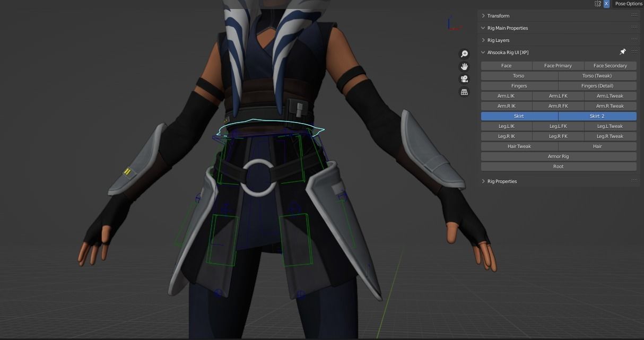Click the zoom view magnifier icon
This screenshot has width=644, height=340.
click(464, 54)
